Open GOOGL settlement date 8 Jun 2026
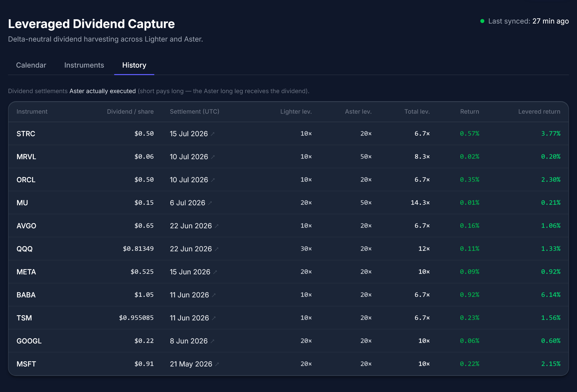Image resolution: width=577 pixels, height=392 pixels. tap(189, 341)
